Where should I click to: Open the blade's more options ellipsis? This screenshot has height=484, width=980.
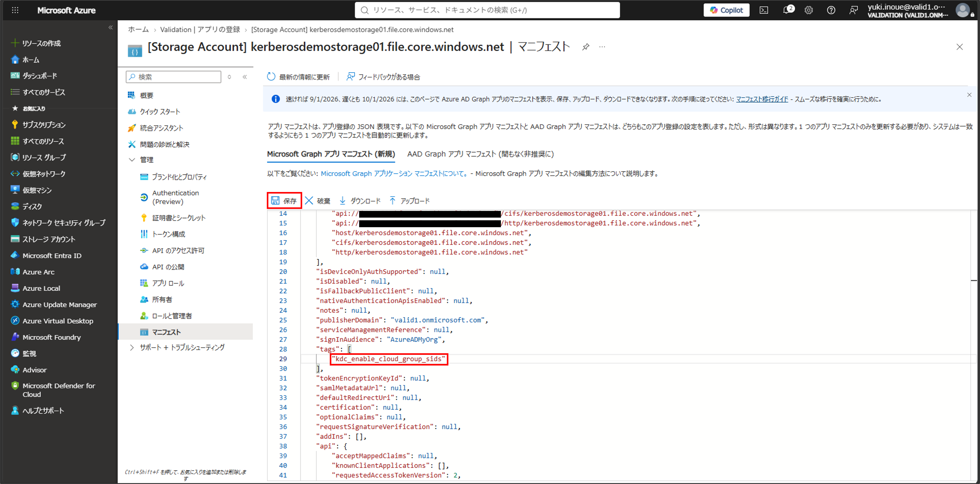[x=602, y=47]
